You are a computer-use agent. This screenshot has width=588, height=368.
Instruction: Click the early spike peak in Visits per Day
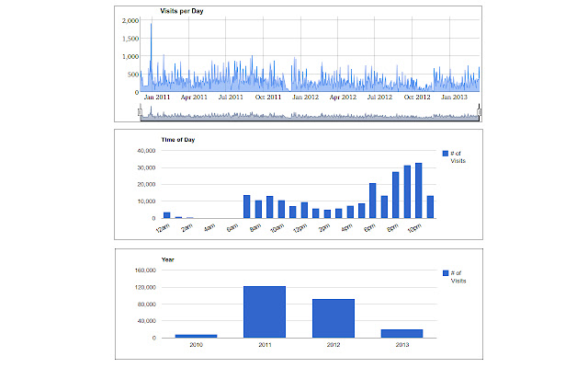coord(151,28)
